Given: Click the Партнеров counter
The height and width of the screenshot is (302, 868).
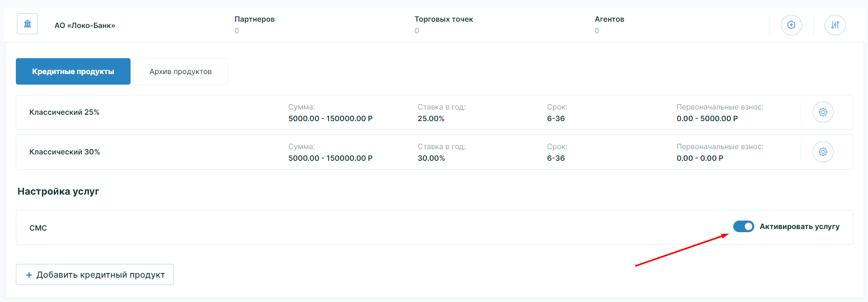Looking at the screenshot, I should point(254,24).
